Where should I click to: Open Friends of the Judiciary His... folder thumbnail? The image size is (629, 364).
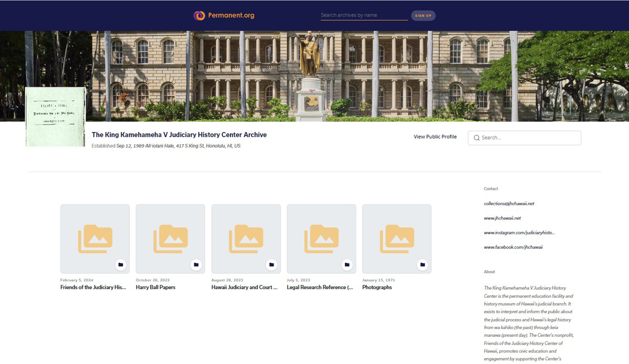[95, 239]
